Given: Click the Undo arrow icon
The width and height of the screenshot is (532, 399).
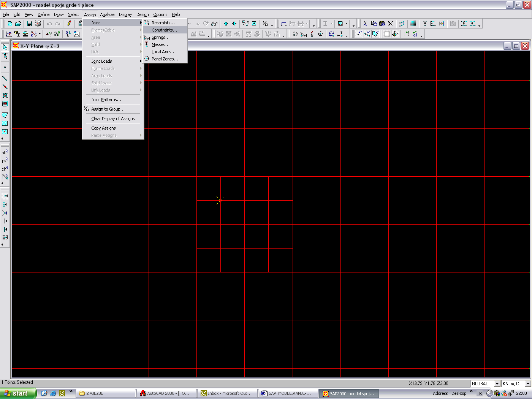Looking at the screenshot, I should coord(49,24).
